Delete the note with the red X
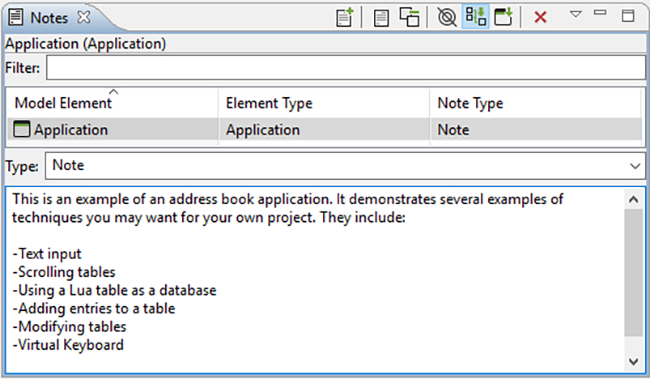 pos(540,17)
